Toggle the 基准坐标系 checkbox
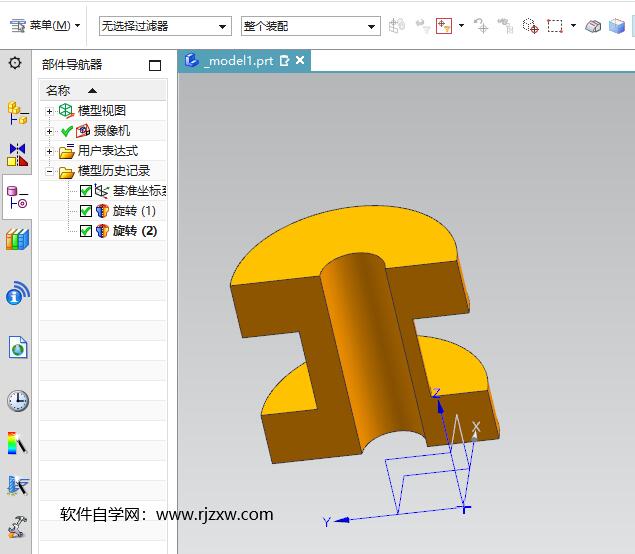The width and height of the screenshot is (635, 554). coord(86,191)
